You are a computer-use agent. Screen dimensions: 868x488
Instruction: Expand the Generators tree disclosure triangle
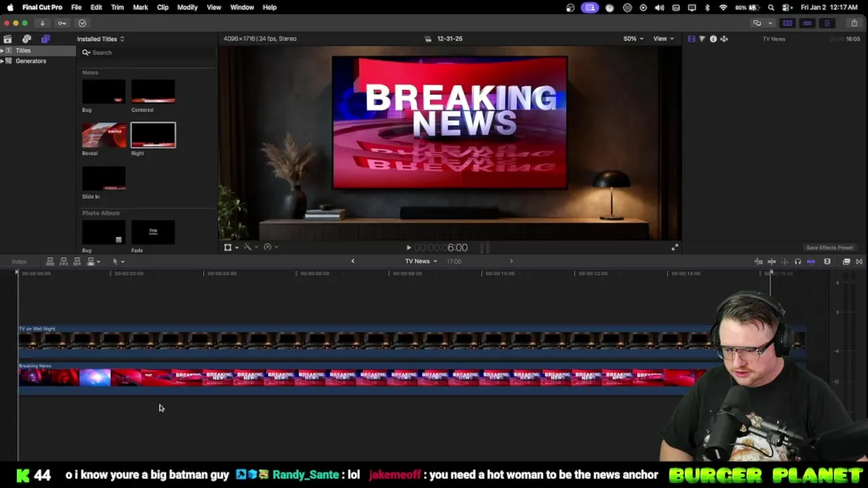[2, 61]
